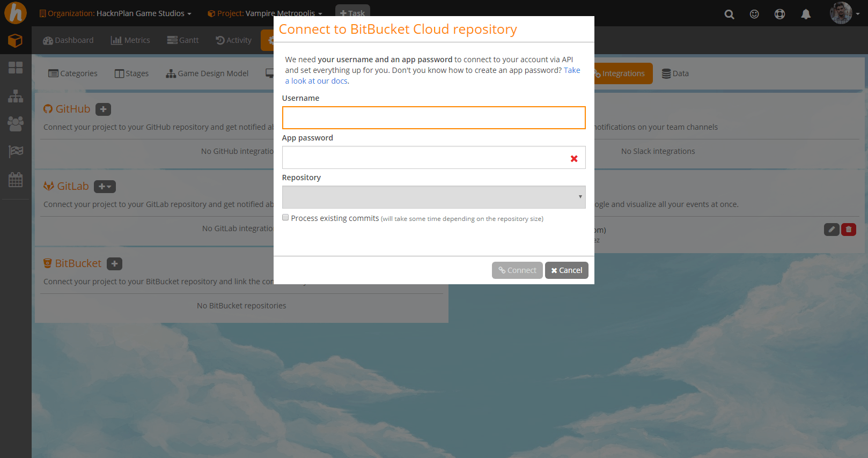Viewport: 868px width, 458px height.
Task: Open the help lifebuoy icon
Action: coord(779,14)
